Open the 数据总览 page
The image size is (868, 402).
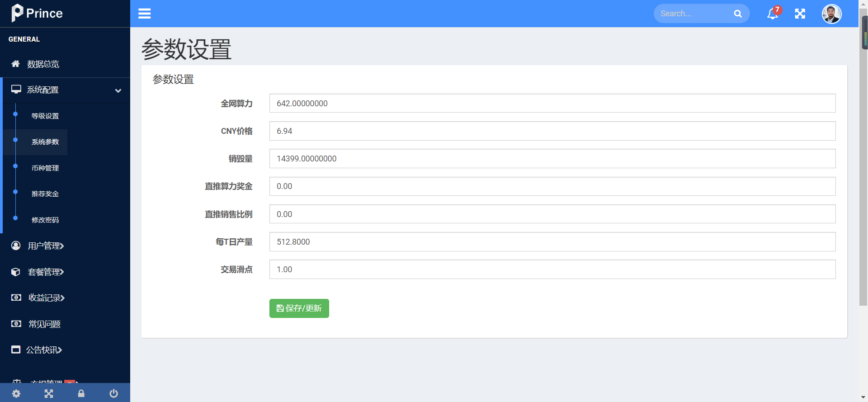click(x=43, y=64)
